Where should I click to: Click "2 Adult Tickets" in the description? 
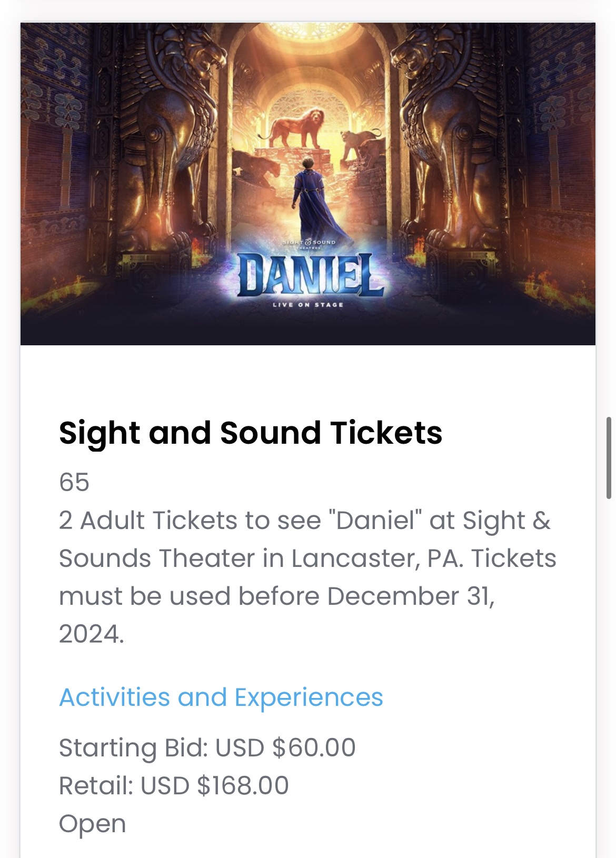click(148, 521)
